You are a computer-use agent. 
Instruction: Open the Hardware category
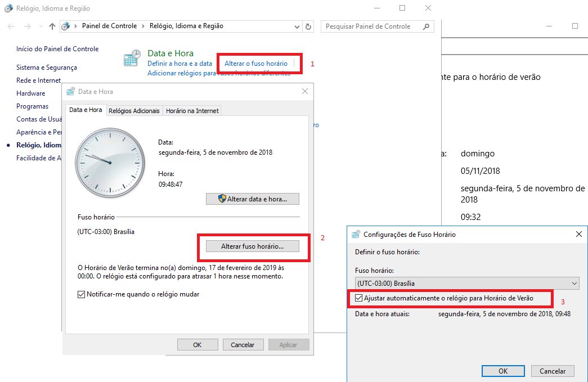point(31,93)
